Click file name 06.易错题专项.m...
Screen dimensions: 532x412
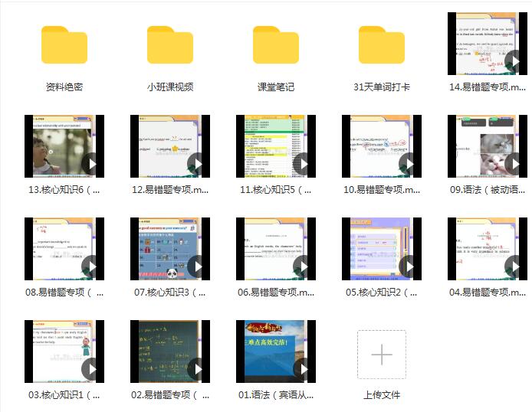coord(276,292)
